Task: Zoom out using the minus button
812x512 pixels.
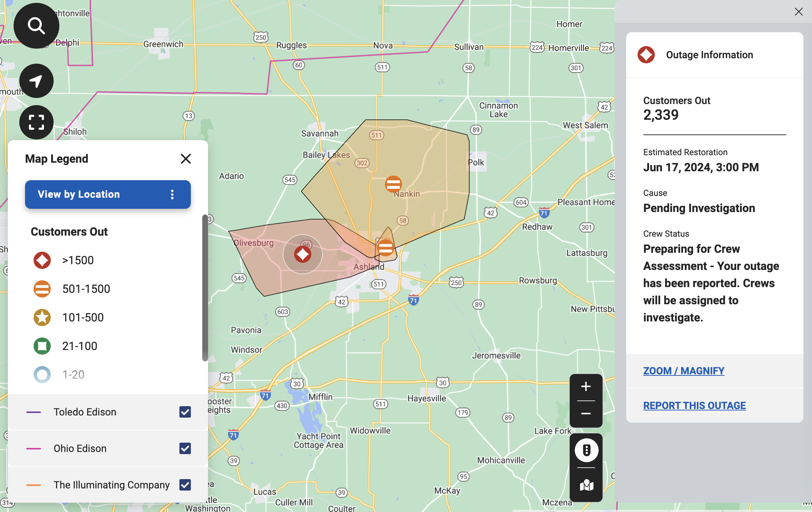Action: point(586,414)
